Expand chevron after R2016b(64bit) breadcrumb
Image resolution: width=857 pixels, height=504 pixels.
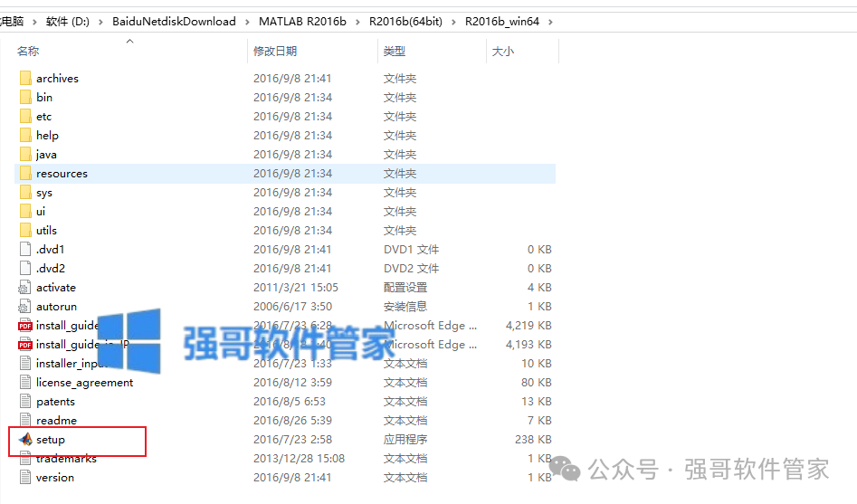click(453, 22)
